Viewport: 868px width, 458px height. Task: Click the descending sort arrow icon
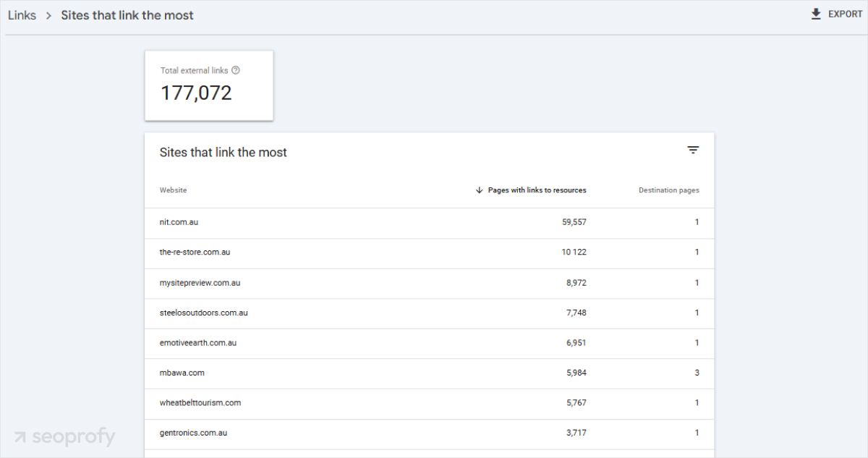click(x=479, y=190)
